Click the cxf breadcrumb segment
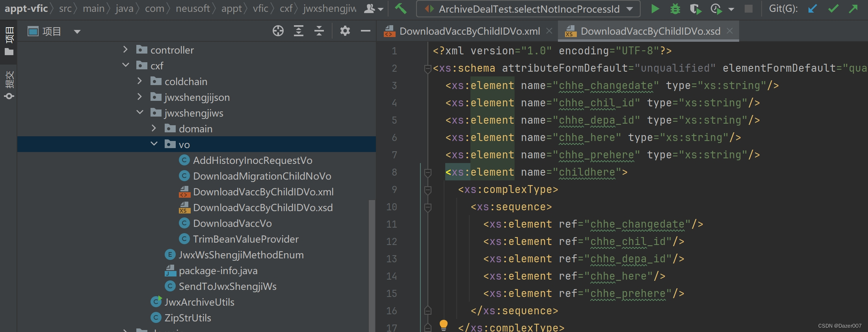The image size is (868, 332). (x=286, y=9)
